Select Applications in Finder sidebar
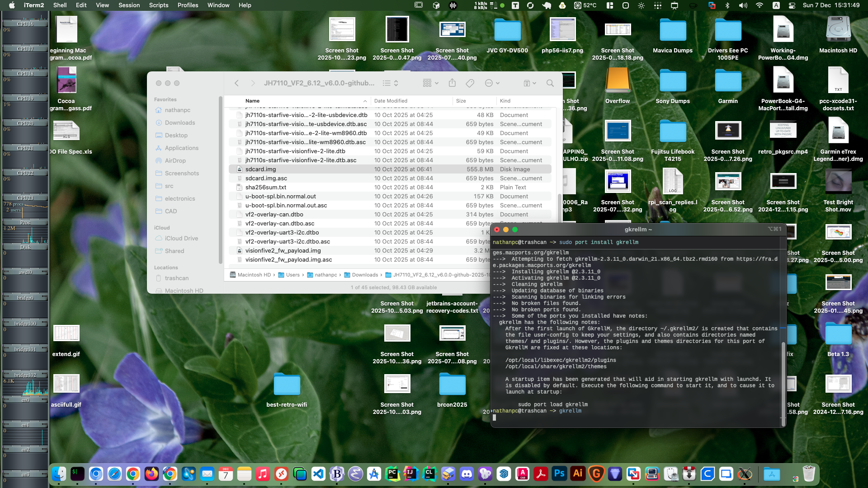The image size is (868, 488). tap(181, 148)
